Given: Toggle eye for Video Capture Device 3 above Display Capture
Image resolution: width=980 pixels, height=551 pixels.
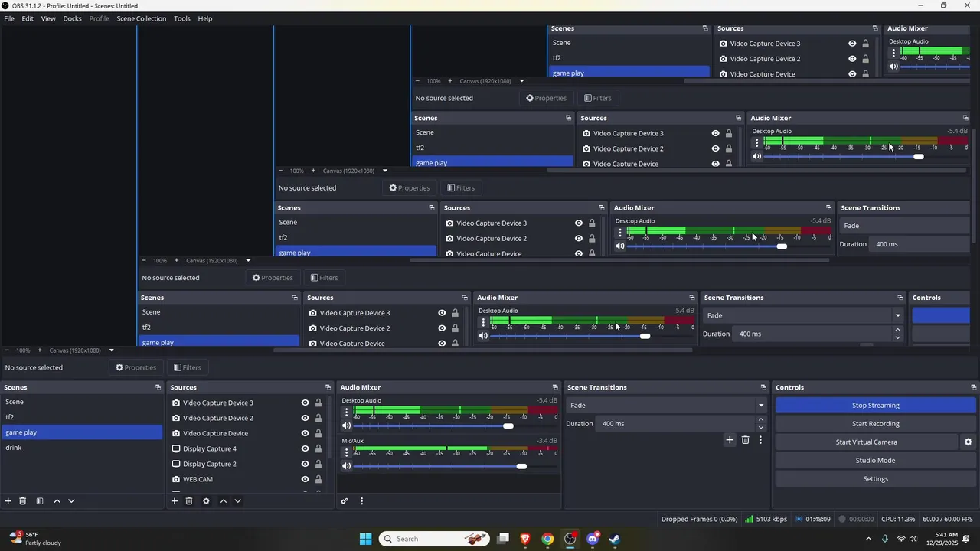Looking at the screenshot, I should point(305,403).
